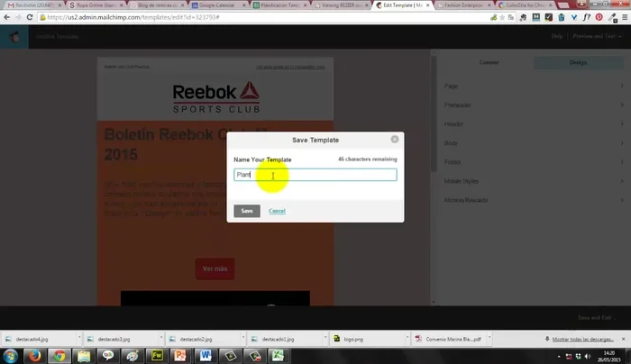Click the red Ver más button
Image resolution: width=631 pixels, height=364 pixels.
pyautogui.click(x=215, y=268)
